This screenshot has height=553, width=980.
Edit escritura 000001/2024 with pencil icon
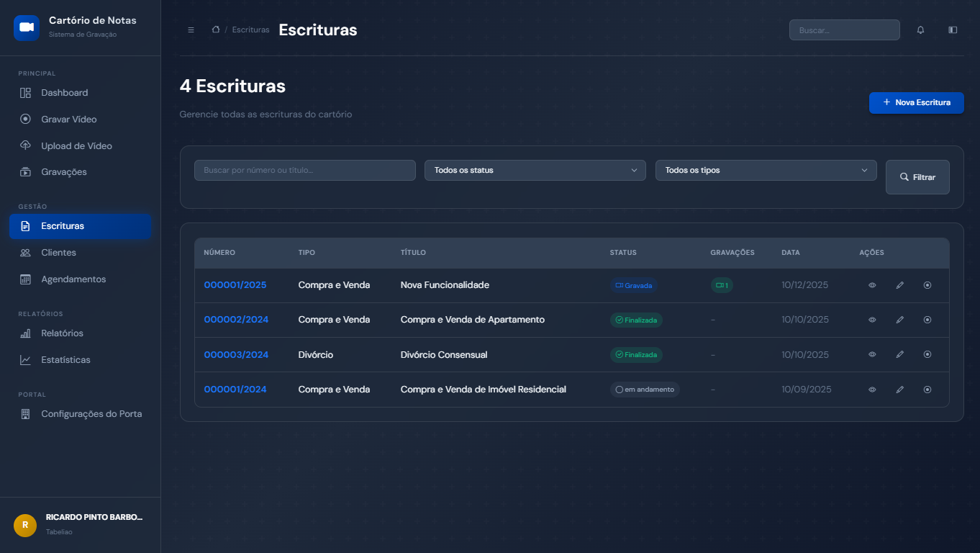pyautogui.click(x=899, y=390)
